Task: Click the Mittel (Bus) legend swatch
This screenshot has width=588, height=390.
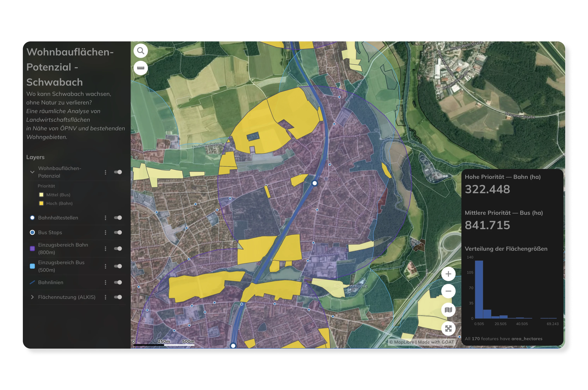Action: point(41,195)
